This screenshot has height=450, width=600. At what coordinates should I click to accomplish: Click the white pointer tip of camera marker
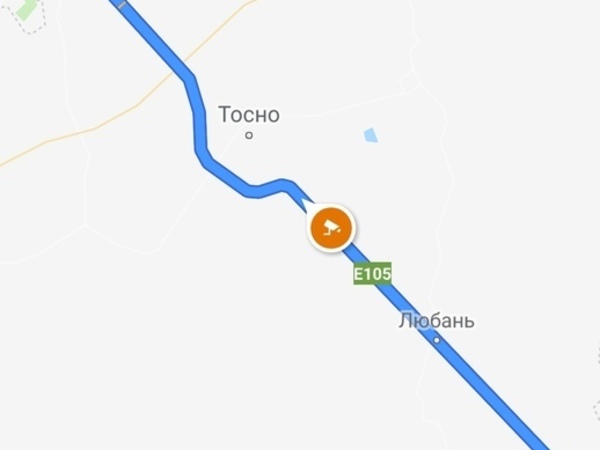tap(305, 202)
